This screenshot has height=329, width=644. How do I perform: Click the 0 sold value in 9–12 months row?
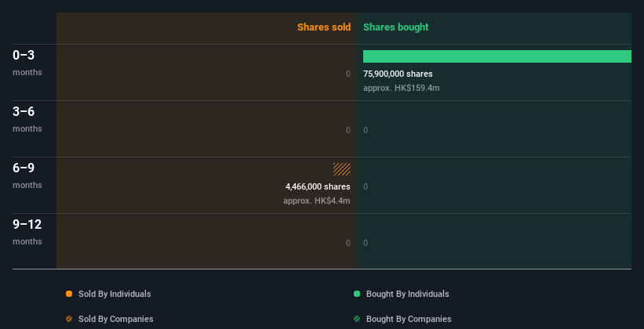point(348,243)
